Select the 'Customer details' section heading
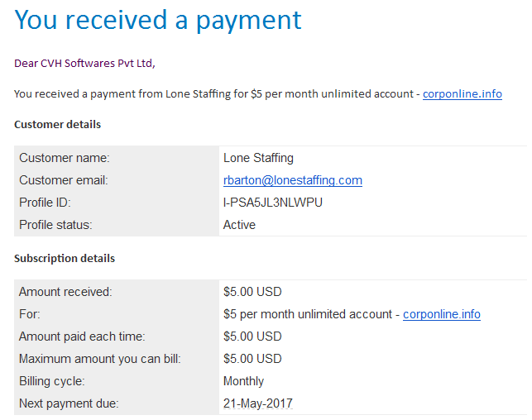The height and width of the screenshot is (420, 532). pos(57,125)
